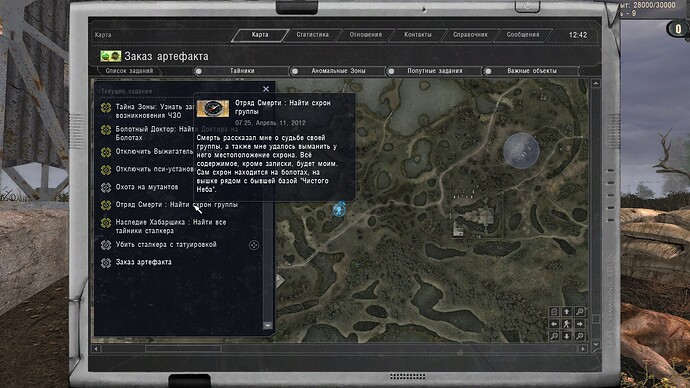Click the crosshair icon beside Убить сталкера с татуировкой
This screenshot has width=690, height=388.
(x=254, y=245)
